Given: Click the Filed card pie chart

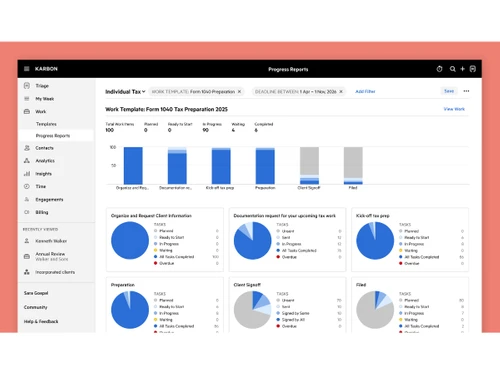Looking at the screenshot, I should click(375, 310).
